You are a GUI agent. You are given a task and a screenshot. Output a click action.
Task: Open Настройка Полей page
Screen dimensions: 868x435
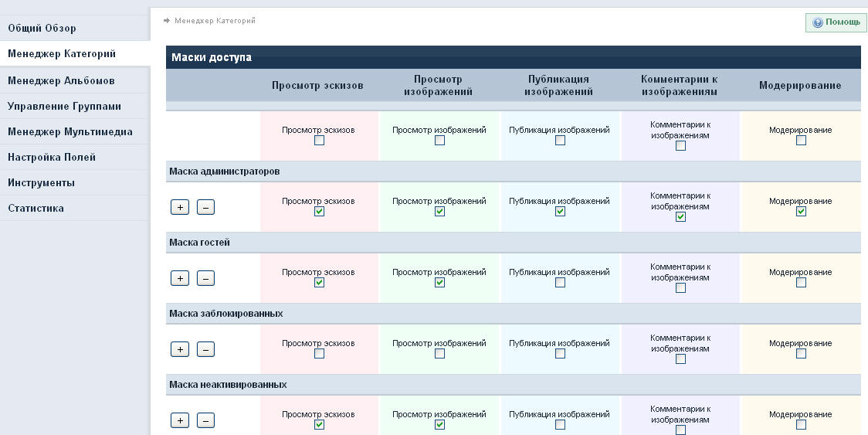tap(52, 157)
